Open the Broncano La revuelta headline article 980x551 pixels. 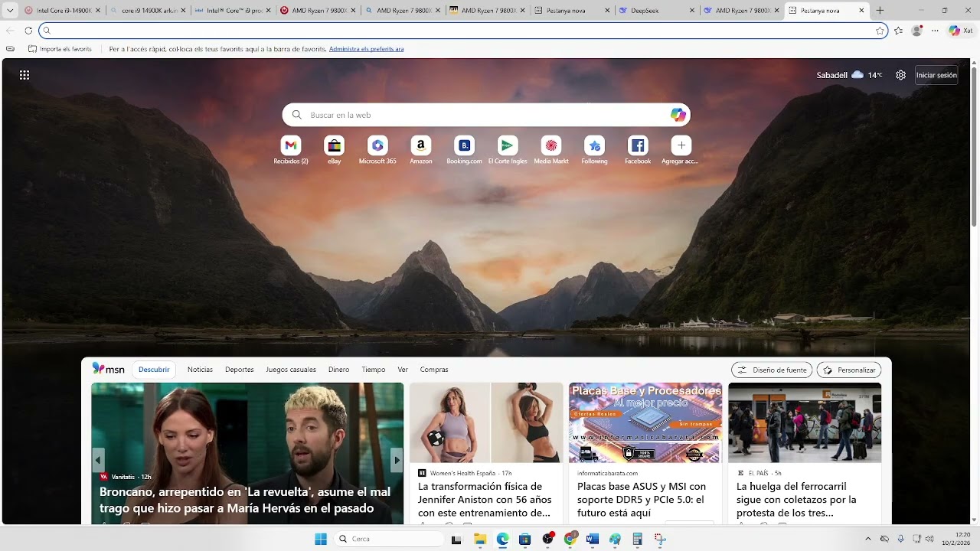coord(245,500)
